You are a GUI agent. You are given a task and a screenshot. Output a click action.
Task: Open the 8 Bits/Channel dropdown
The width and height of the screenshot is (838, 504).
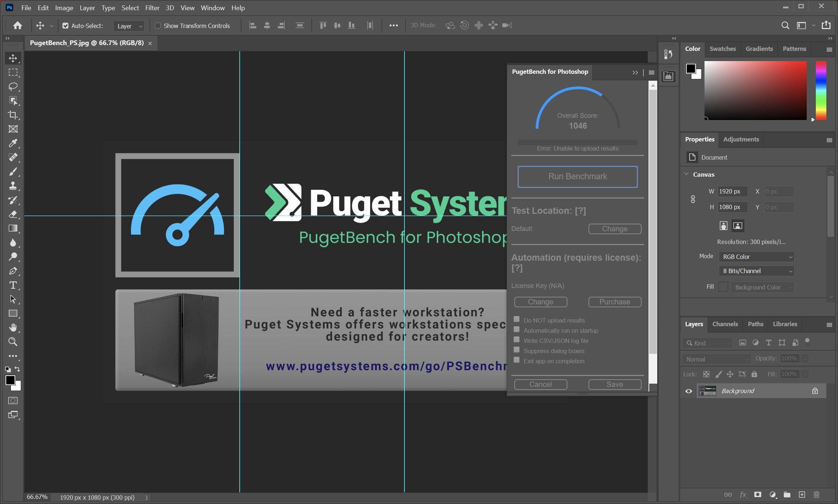(756, 271)
